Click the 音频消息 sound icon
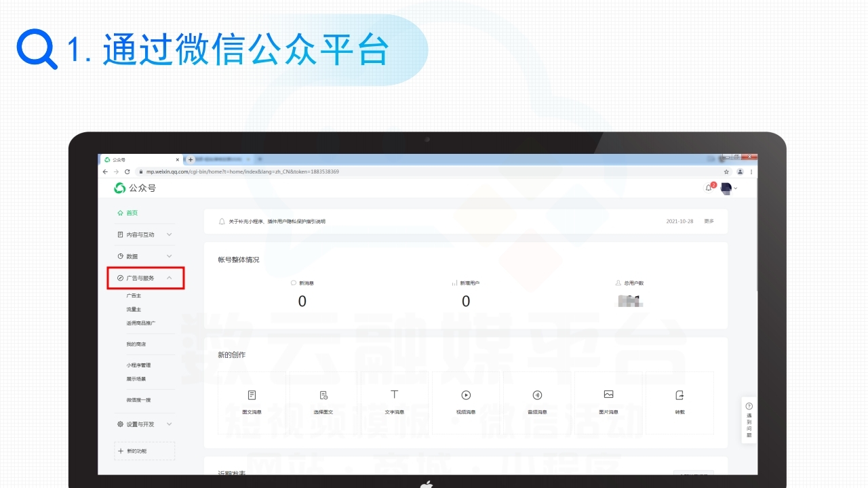868x488 pixels. click(537, 394)
